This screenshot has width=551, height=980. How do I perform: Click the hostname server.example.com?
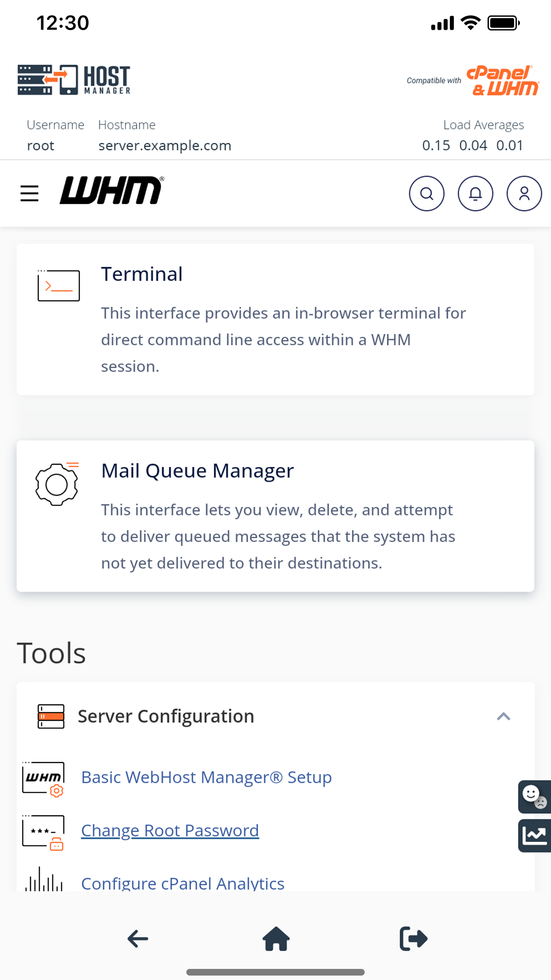click(165, 146)
